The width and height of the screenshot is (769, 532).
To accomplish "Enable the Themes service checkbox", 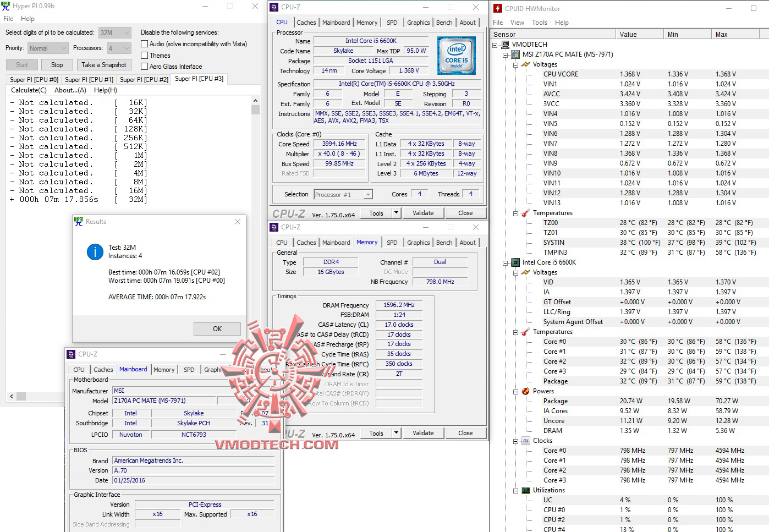I will (x=145, y=56).
